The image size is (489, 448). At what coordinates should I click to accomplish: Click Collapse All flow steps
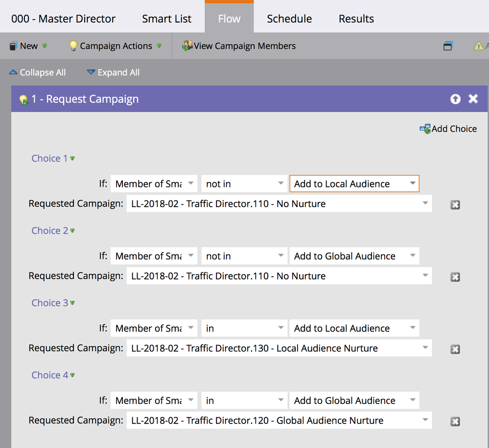tap(37, 72)
